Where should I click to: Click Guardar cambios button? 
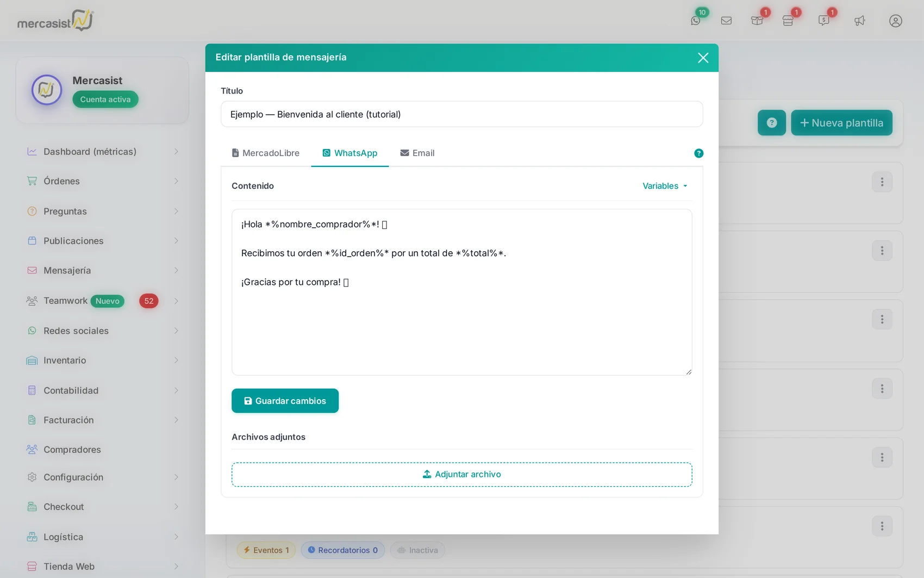coord(285,401)
